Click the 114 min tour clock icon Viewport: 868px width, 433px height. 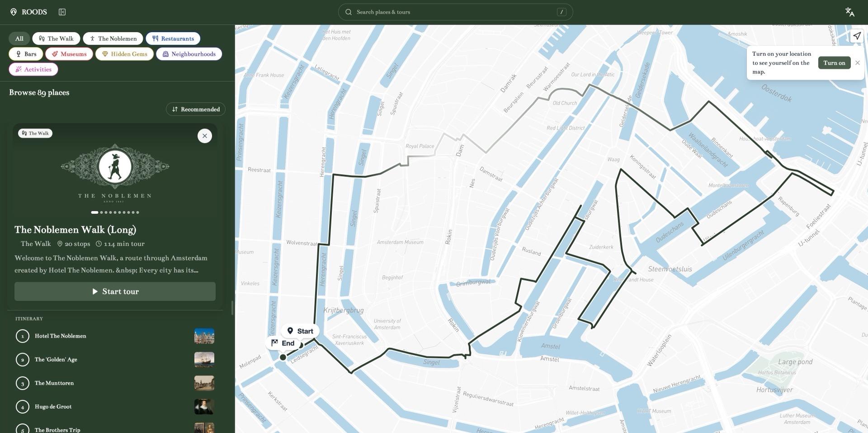(x=99, y=244)
